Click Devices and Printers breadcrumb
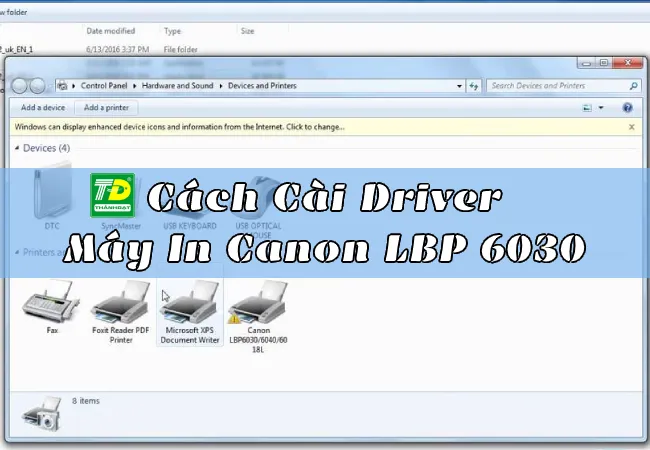The height and width of the screenshot is (450, 650). (x=262, y=86)
